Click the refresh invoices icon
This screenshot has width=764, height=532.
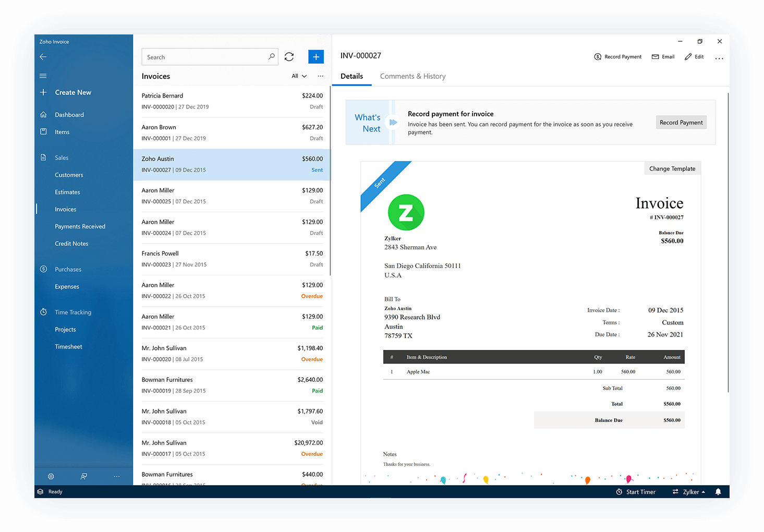click(x=289, y=57)
